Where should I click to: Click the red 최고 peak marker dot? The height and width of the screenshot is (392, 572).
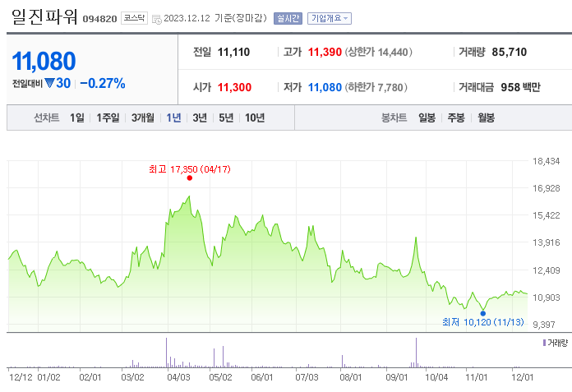point(189,178)
